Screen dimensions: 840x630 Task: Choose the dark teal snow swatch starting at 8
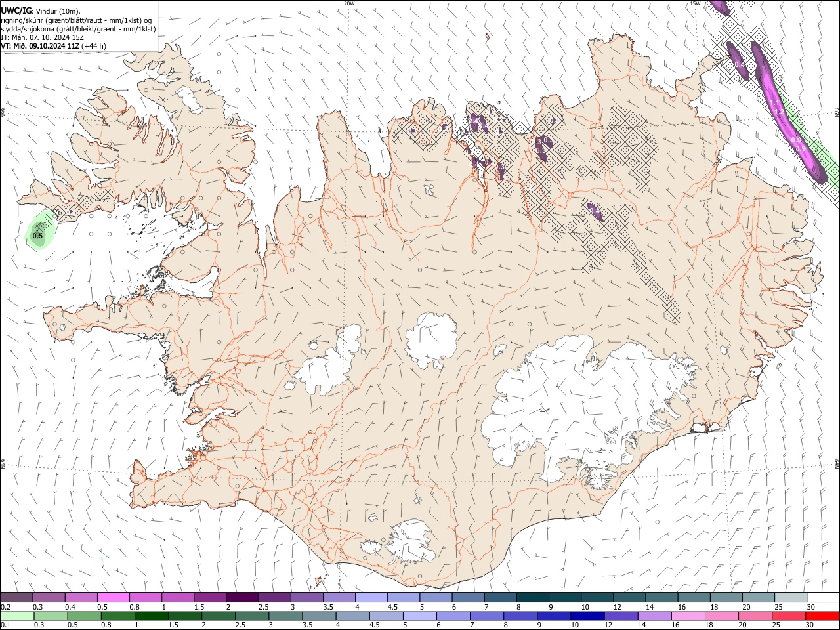coord(532,597)
